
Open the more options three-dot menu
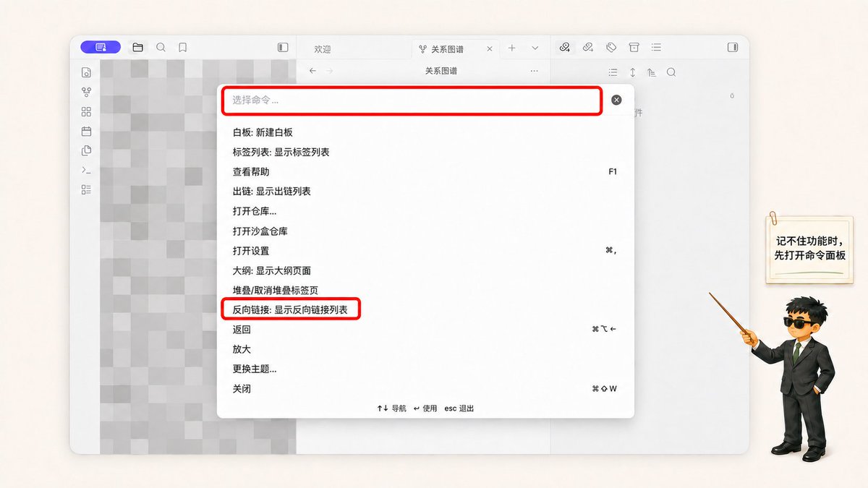pyautogui.click(x=534, y=71)
